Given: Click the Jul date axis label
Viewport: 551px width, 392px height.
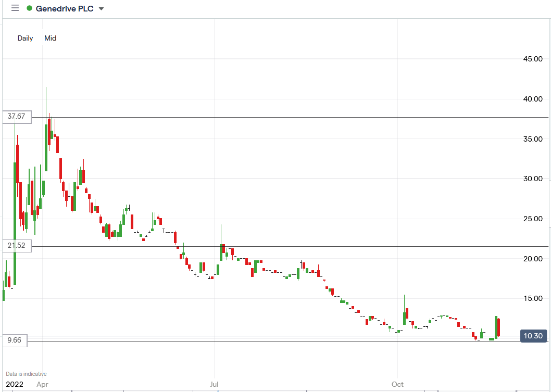Looking at the screenshot, I should [214, 384].
